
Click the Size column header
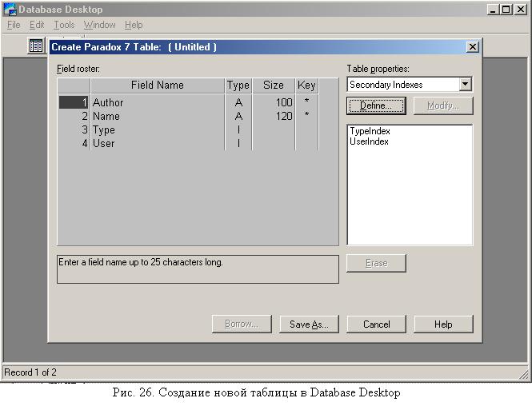[x=274, y=85]
